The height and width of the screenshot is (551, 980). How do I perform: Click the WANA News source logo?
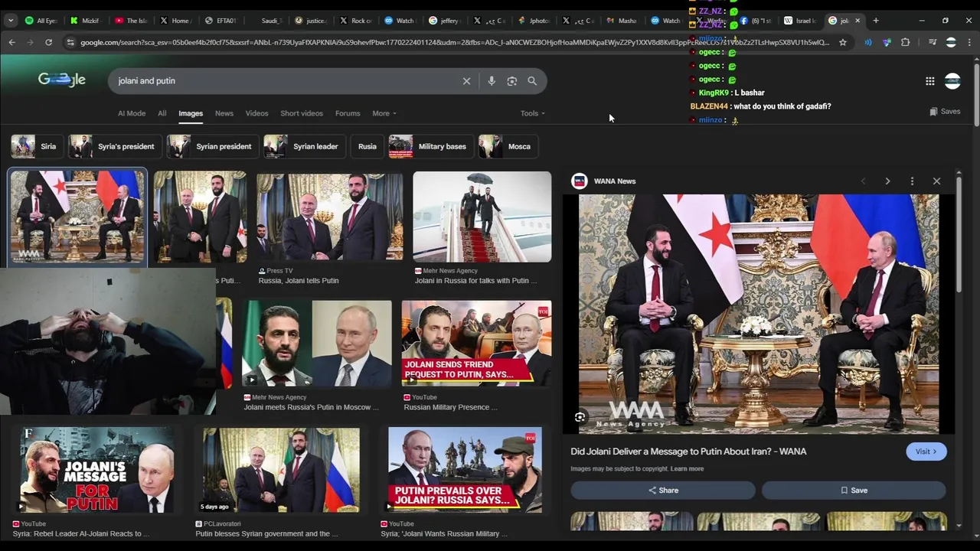(x=580, y=181)
